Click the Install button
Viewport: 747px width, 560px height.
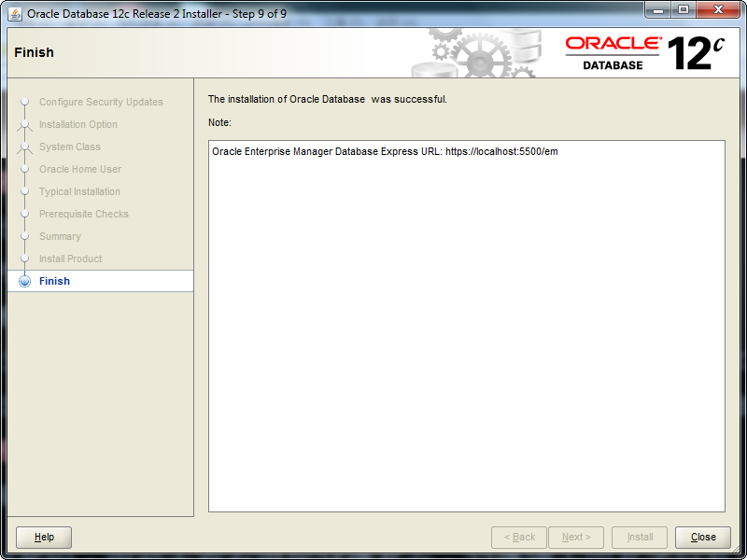point(640,537)
